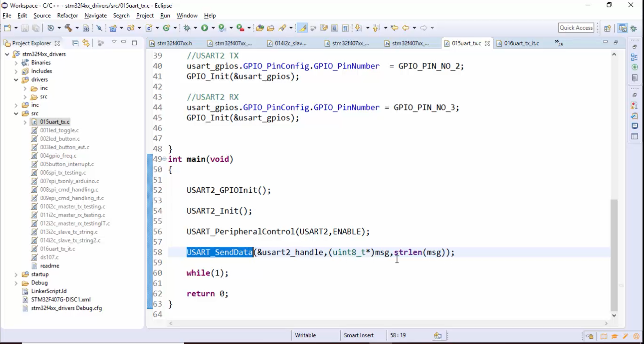Click the Quick Access field
The height and width of the screenshot is (344, 644).
click(x=576, y=28)
